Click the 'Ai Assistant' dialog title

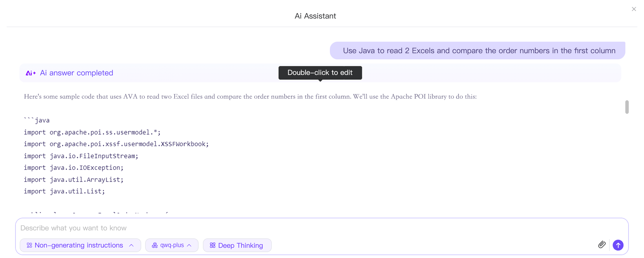[x=315, y=16]
